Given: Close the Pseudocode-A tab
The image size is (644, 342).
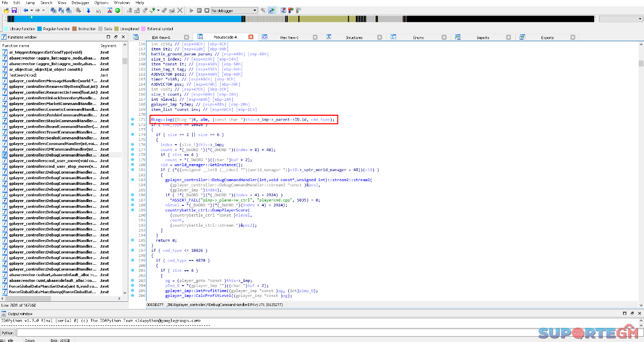Looking at the screenshot, I should click(251, 38).
